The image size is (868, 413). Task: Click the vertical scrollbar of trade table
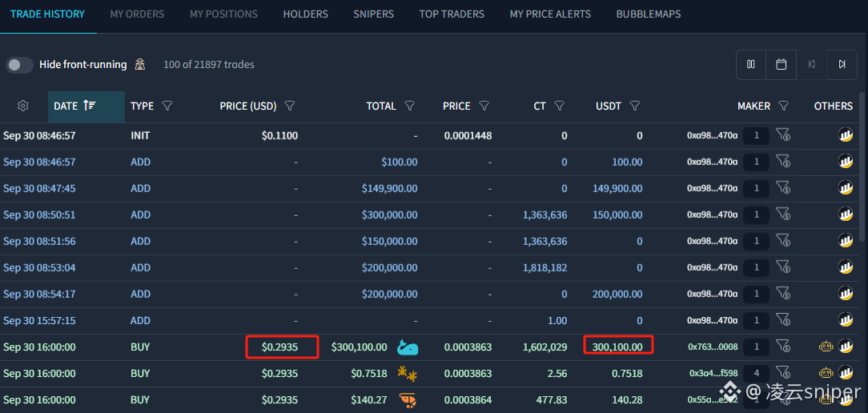click(x=862, y=166)
